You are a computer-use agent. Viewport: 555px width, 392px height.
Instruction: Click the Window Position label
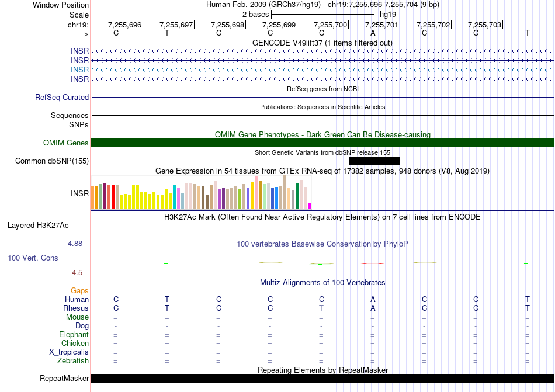(61, 5)
